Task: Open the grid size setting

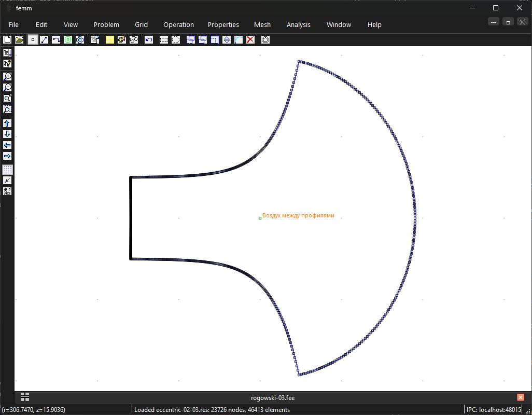Action: [7, 191]
